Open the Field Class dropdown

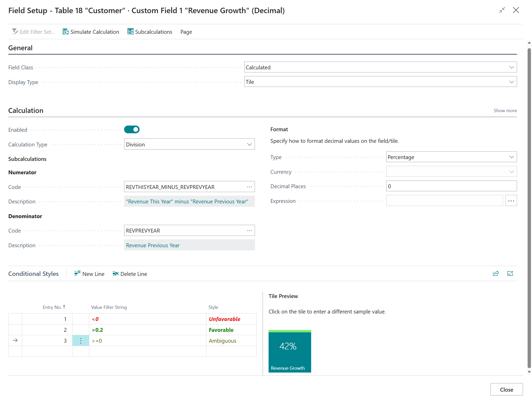click(x=380, y=67)
